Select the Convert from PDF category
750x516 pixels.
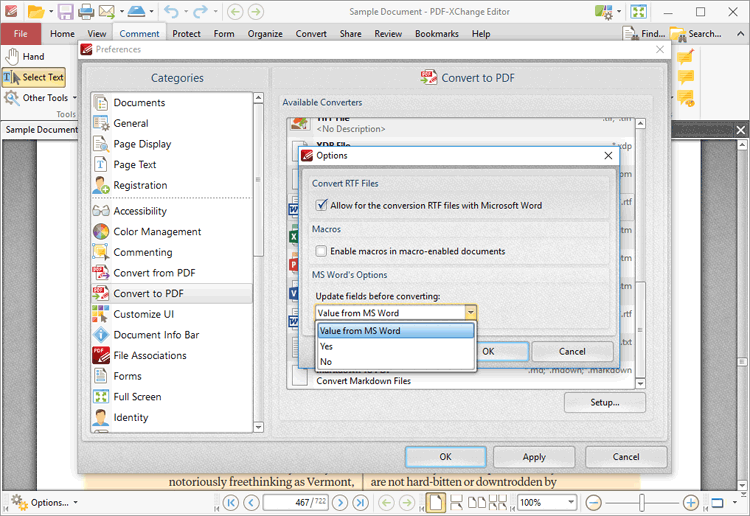[x=171, y=273]
